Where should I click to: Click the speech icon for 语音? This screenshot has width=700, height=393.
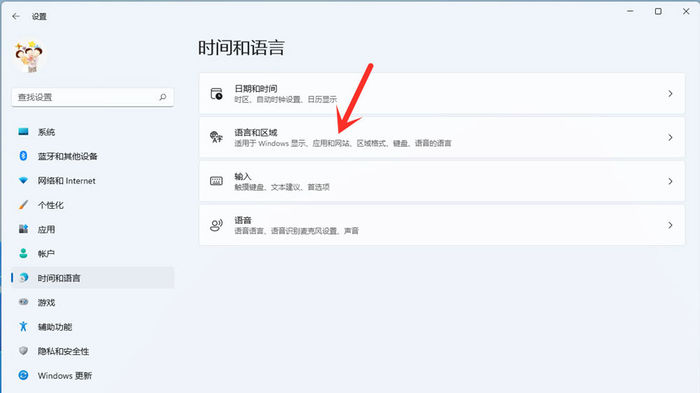[x=217, y=225]
